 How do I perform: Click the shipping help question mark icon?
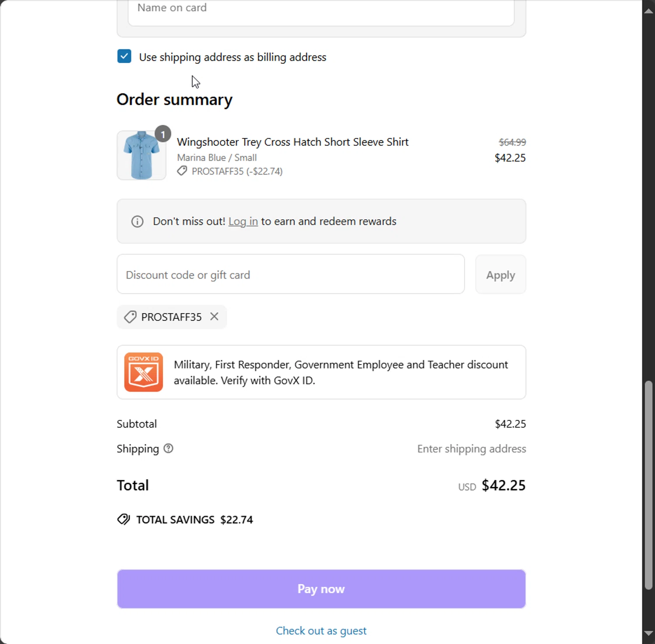point(168,448)
